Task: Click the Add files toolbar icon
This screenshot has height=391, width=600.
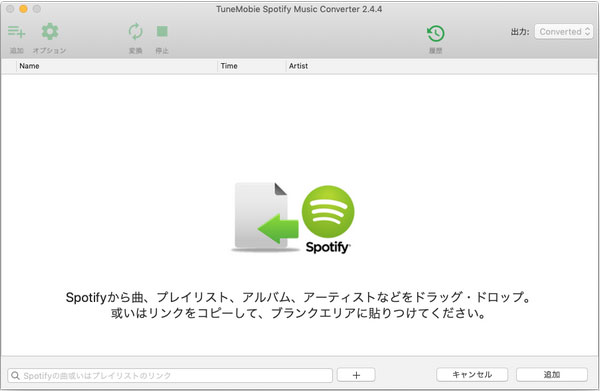Action: [x=16, y=32]
